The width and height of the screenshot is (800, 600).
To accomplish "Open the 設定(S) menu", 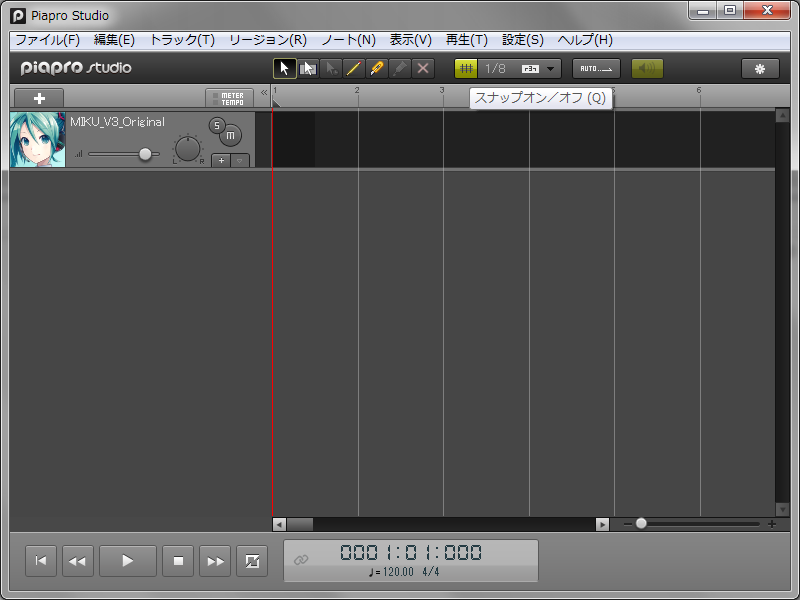I will pos(523,40).
